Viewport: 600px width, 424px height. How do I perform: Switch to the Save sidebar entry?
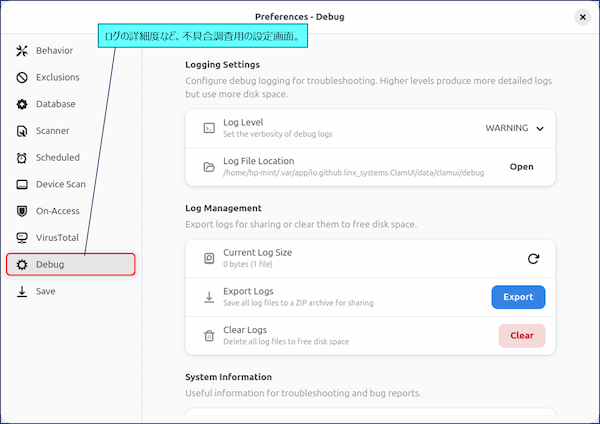pos(71,291)
